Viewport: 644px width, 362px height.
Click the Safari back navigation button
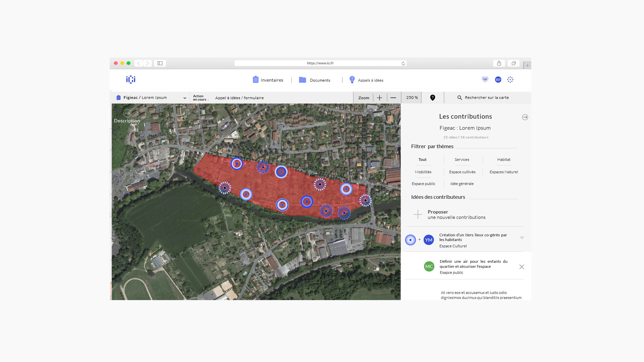pos(139,63)
